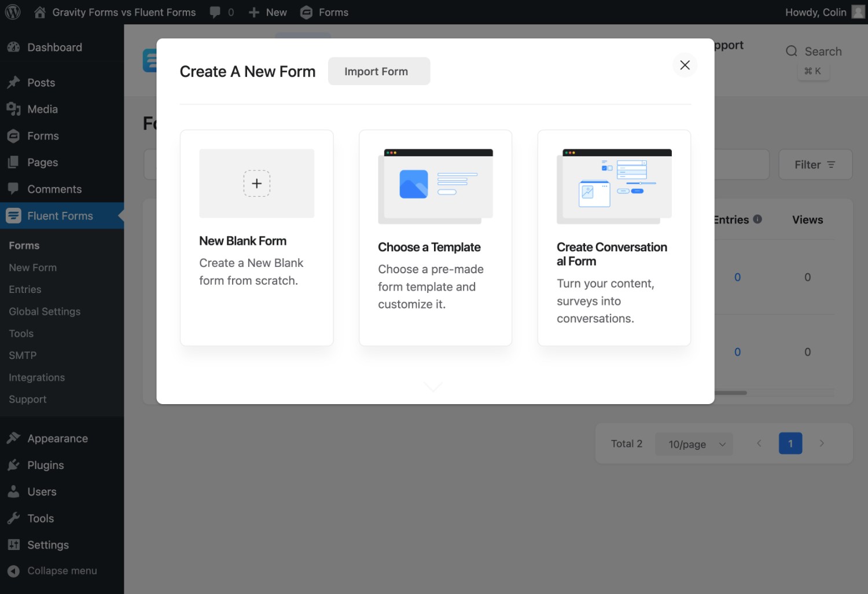This screenshot has height=594, width=868.
Task: Select page 1 in pagination
Action: pyautogui.click(x=790, y=443)
